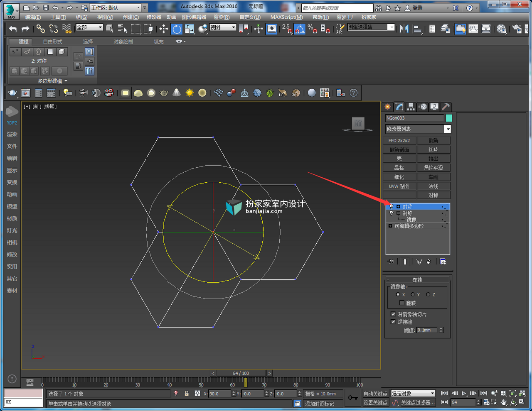Open the Curve Editor icon
Screen dimensions: 532x411
click(473, 29)
